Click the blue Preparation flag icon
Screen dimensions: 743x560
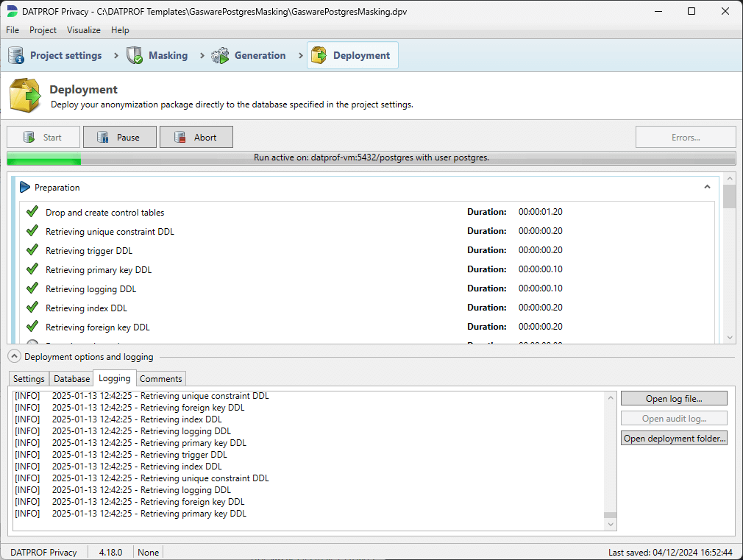pyautogui.click(x=24, y=187)
